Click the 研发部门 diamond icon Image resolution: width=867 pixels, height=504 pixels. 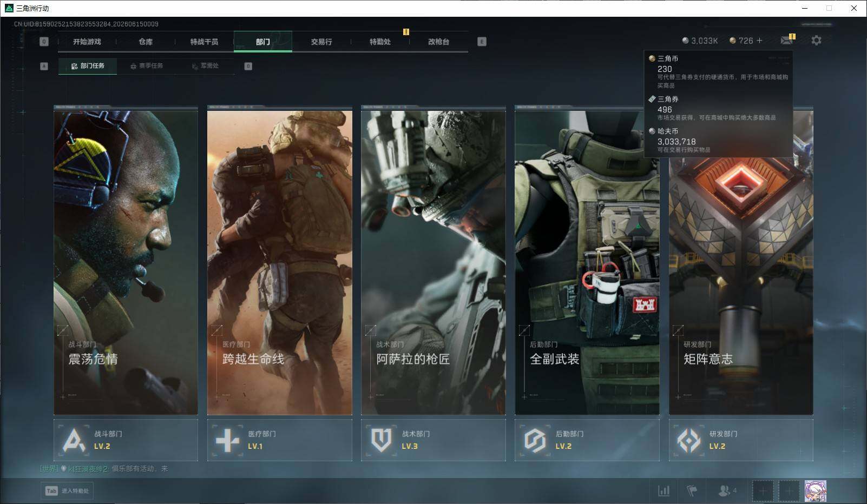689,440
